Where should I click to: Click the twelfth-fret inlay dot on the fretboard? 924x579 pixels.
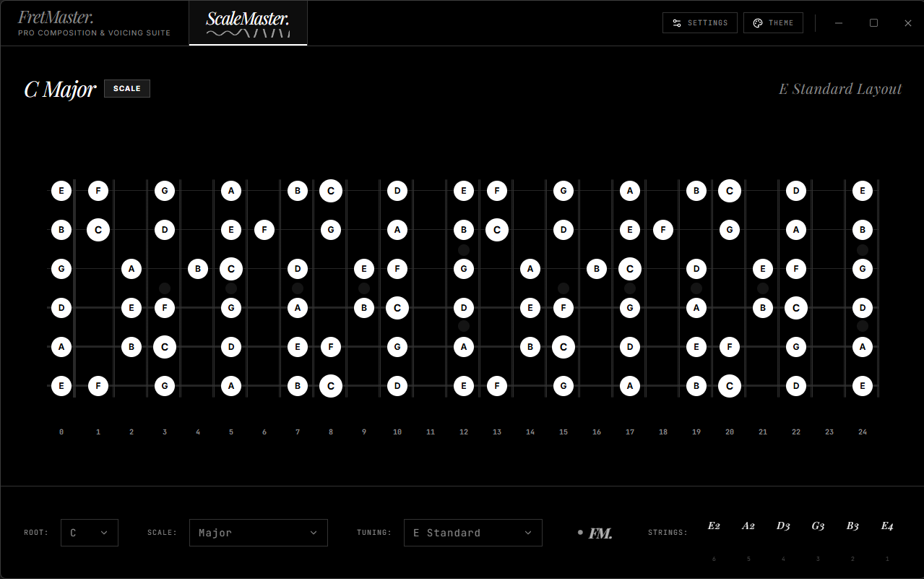coord(464,249)
